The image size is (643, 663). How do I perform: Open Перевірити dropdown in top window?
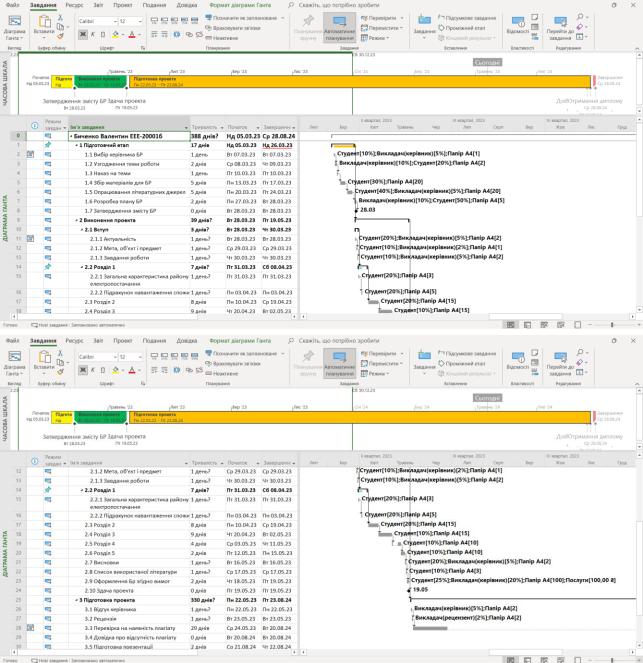(383, 18)
